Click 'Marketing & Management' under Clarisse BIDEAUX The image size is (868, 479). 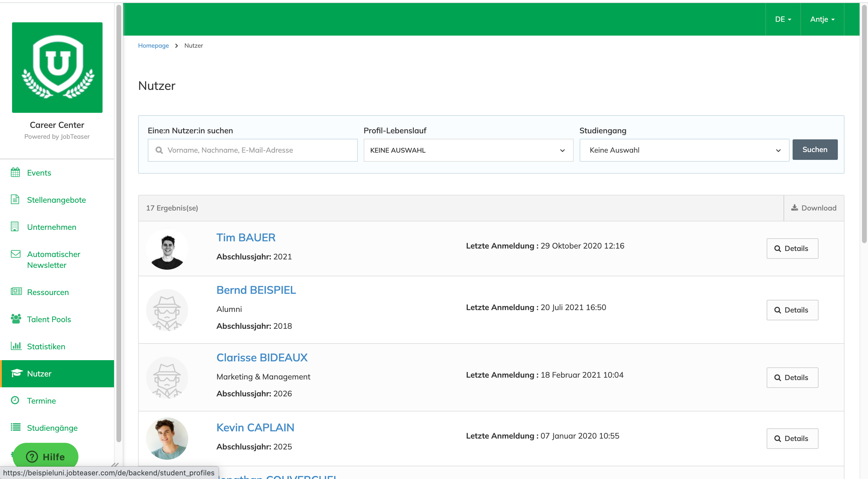coord(263,377)
